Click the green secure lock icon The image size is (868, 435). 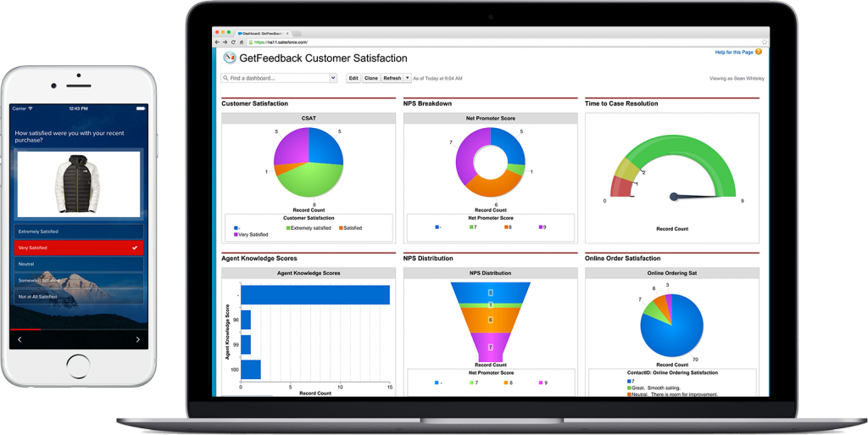pos(251,42)
